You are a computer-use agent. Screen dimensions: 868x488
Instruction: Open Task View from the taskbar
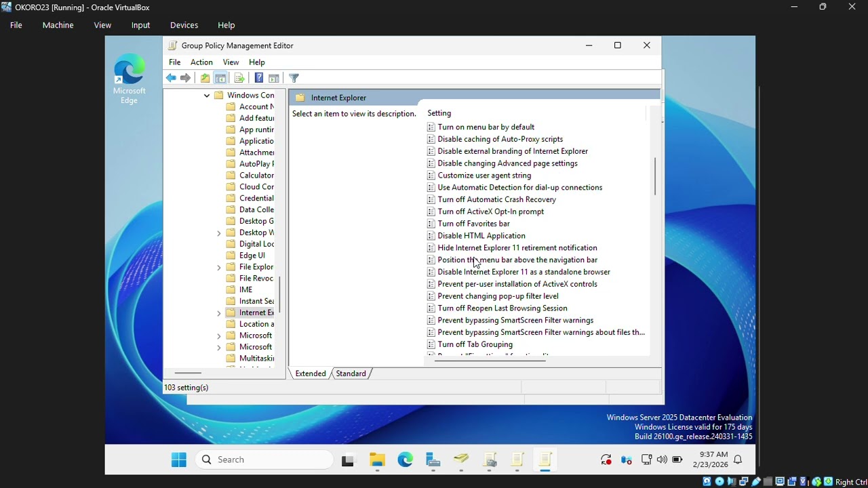click(348, 460)
